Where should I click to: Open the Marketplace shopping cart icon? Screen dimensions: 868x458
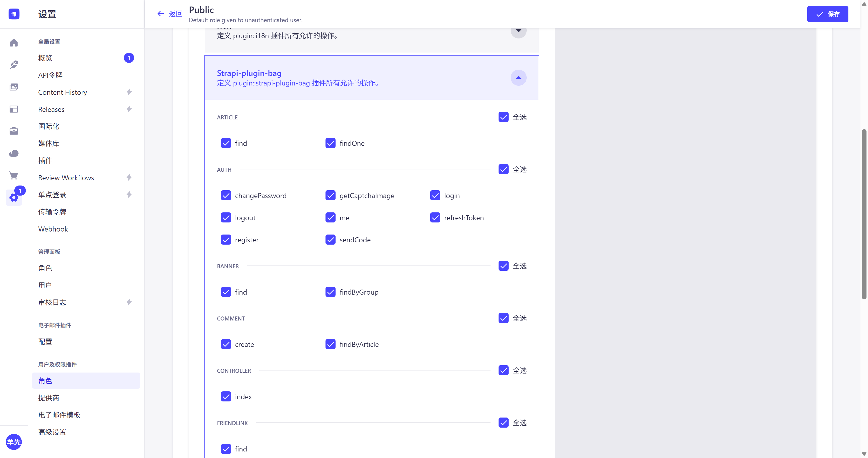14,175
